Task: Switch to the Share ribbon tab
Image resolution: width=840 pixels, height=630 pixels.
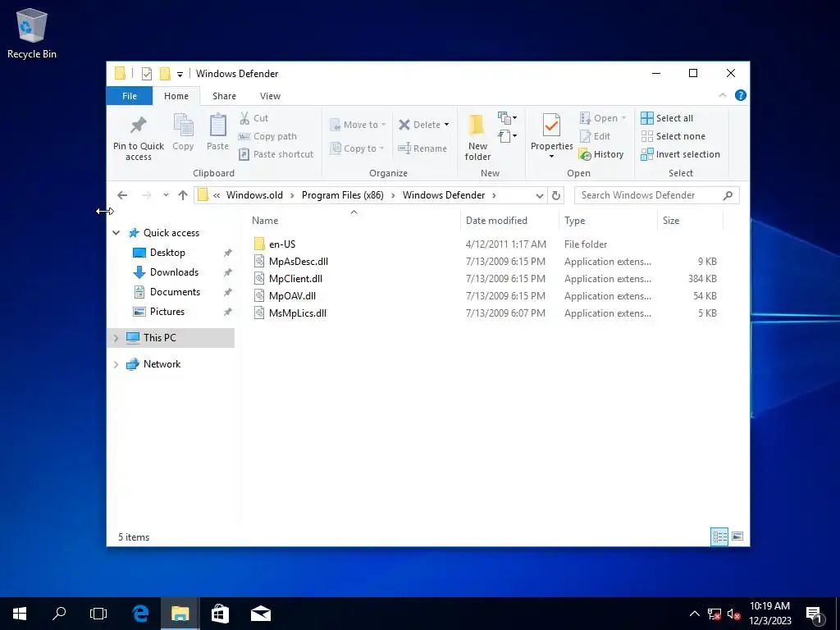Action: (224, 96)
